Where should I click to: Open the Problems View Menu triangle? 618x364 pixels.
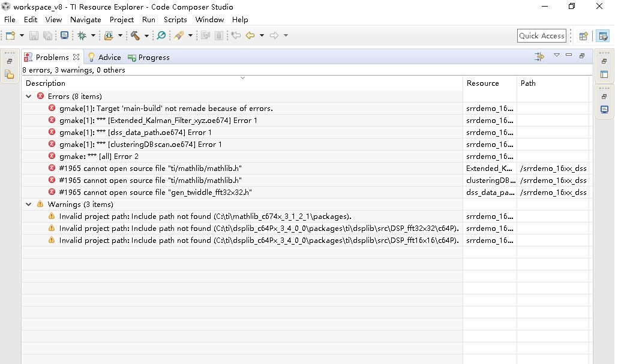coord(557,55)
